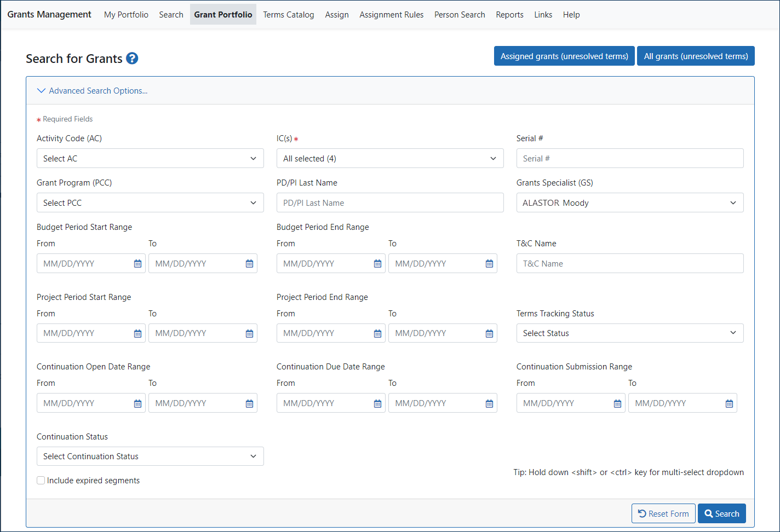Open the Links menu item
This screenshot has height=532, width=780.
[543, 15]
